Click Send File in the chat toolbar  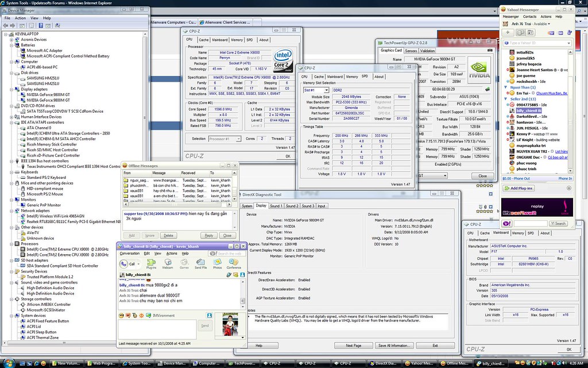[200, 264]
